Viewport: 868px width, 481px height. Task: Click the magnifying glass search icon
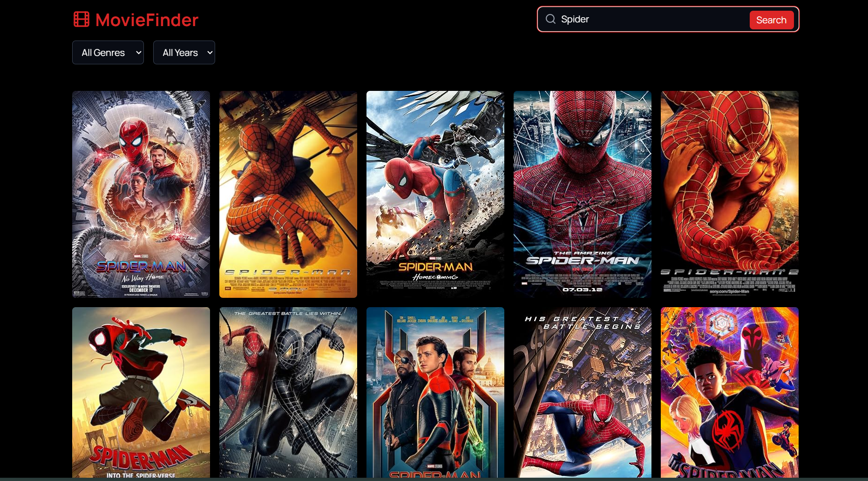(550, 19)
